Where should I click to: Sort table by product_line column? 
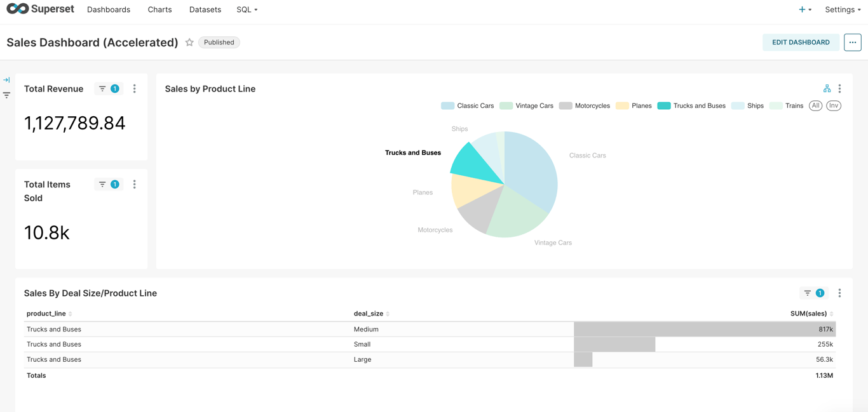coord(50,314)
